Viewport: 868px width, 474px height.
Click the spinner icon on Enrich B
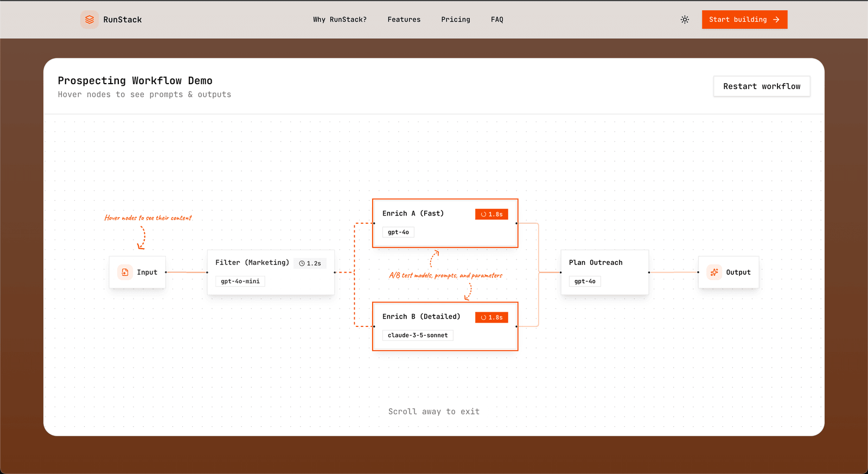click(483, 318)
